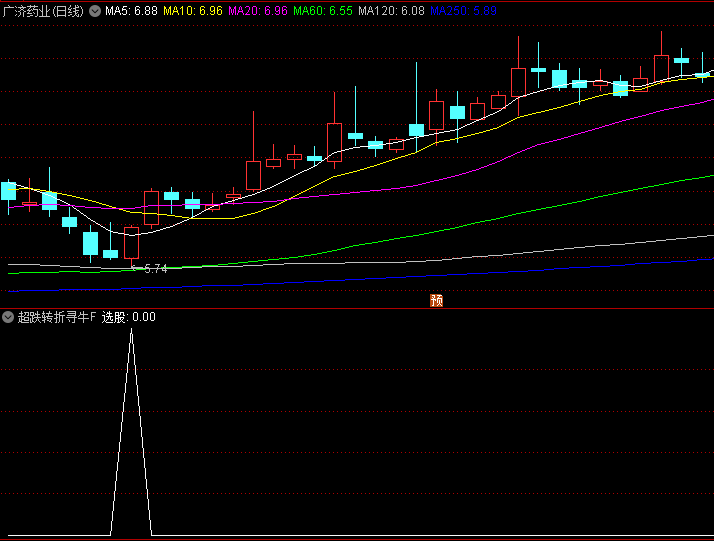Expand the 超跌转折寻牛F indicator menu arrow
The height and width of the screenshot is (541, 714).
coord(8,317)
